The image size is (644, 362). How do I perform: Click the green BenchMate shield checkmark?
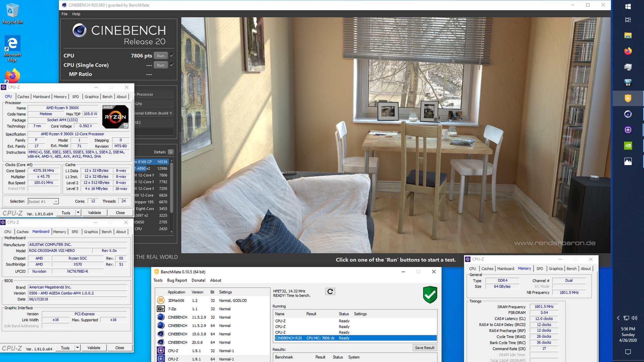click(430, 295)
